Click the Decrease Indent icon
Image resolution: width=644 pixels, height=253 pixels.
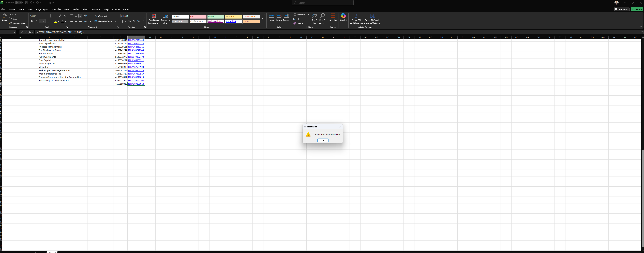point(85,21)
